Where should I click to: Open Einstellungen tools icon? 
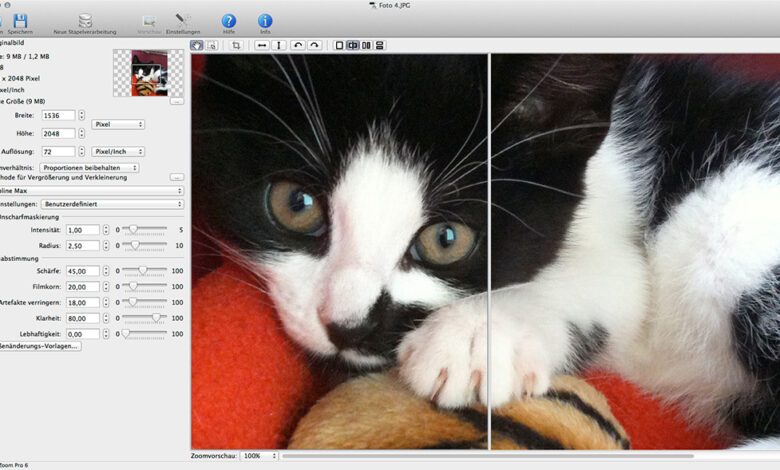pos(183,21)
